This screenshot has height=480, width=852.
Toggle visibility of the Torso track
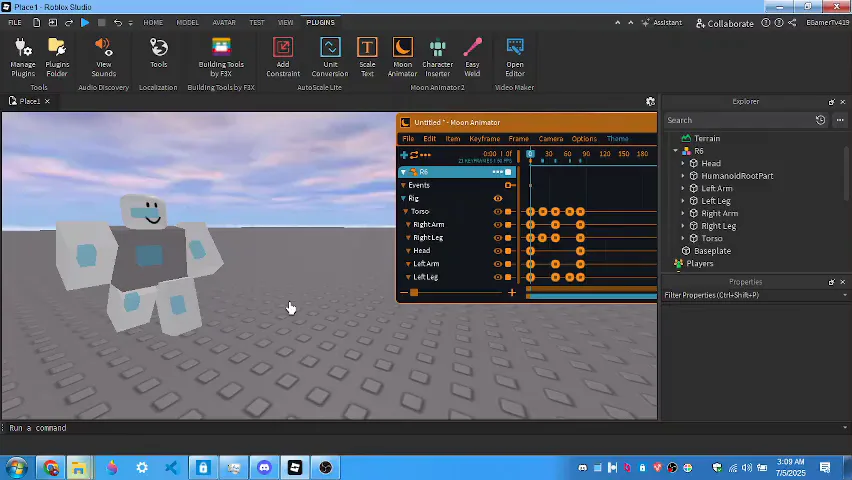click(x=498, y=211)
